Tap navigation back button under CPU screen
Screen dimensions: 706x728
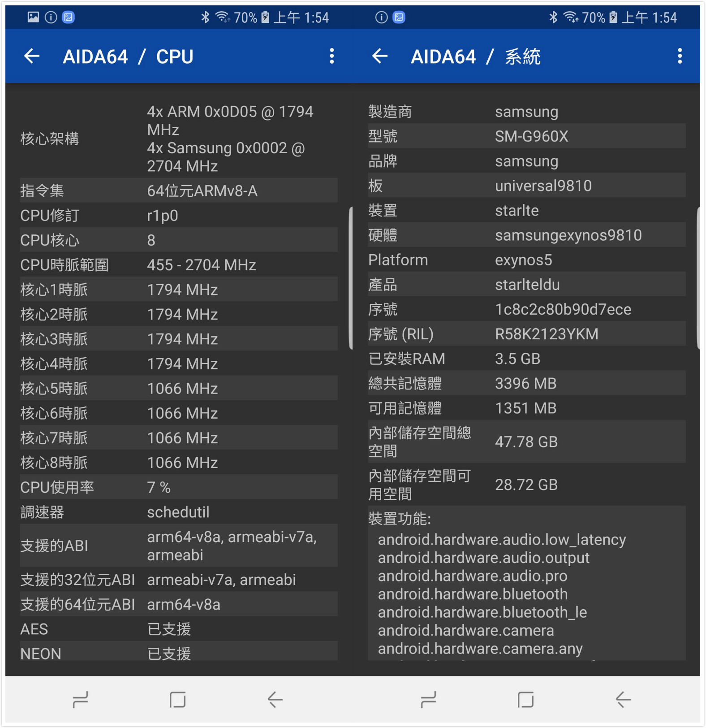275,700
